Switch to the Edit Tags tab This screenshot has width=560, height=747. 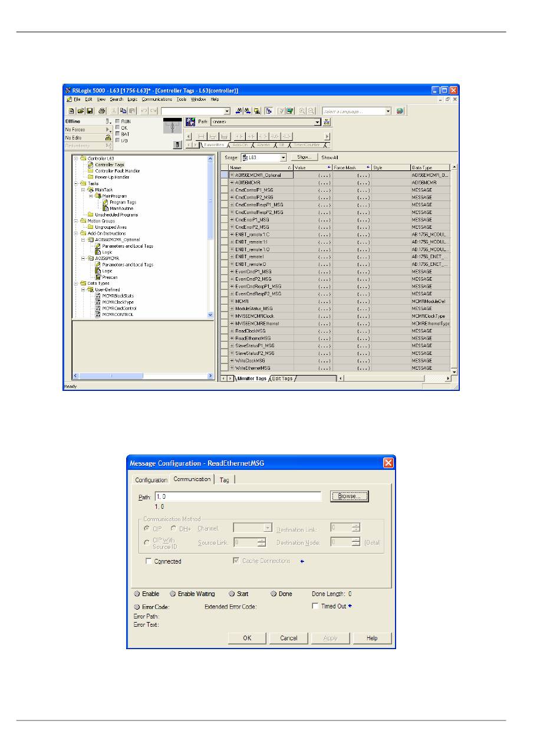click(281, 378)
